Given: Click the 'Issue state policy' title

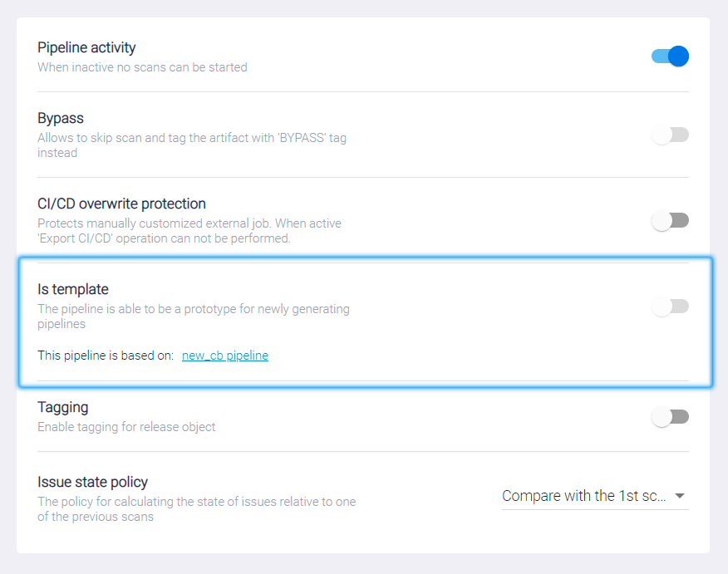Looking at the screenshot, I should (92, 482).
